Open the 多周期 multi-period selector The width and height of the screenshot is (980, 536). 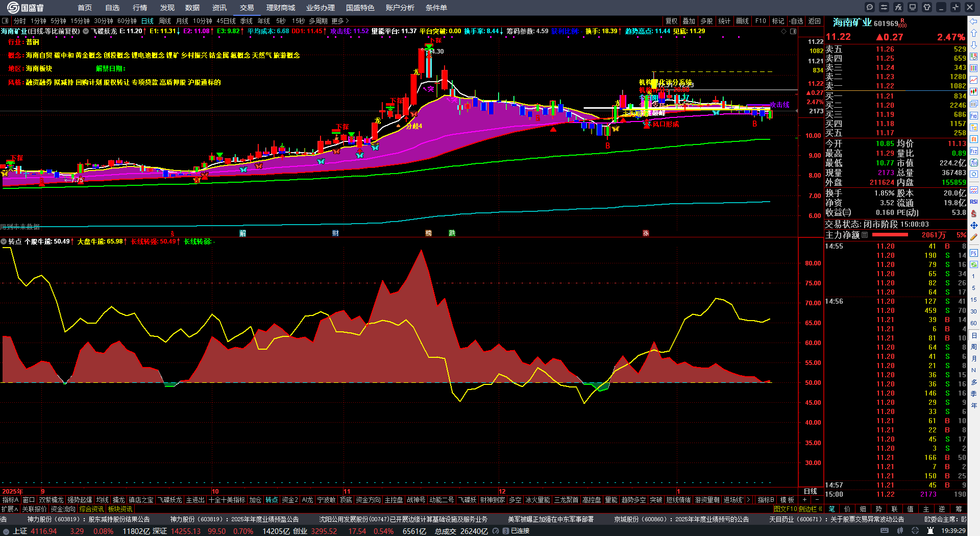318,21
